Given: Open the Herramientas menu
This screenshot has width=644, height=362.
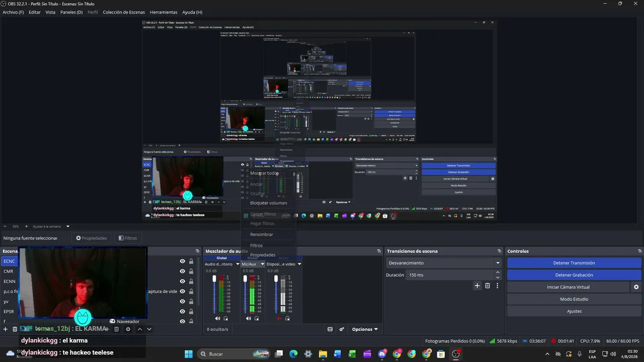Looking at the screenshot, I should 164,12.
